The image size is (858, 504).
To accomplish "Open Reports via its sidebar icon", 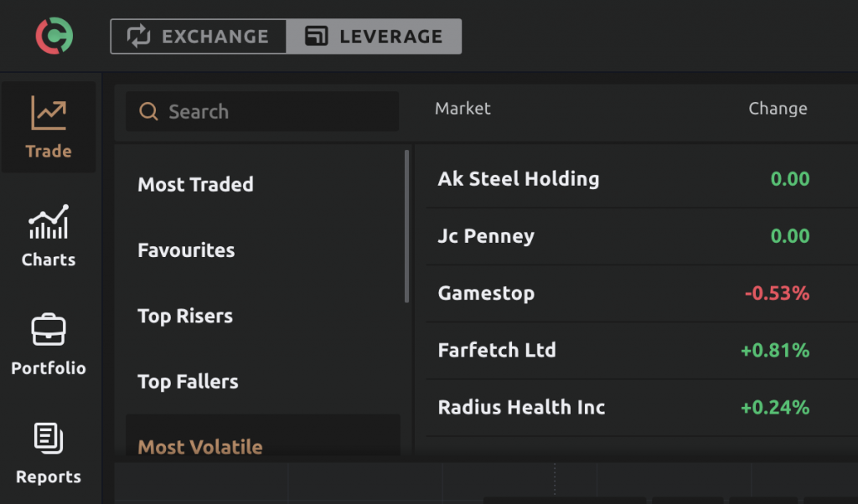I will point(48,439).
